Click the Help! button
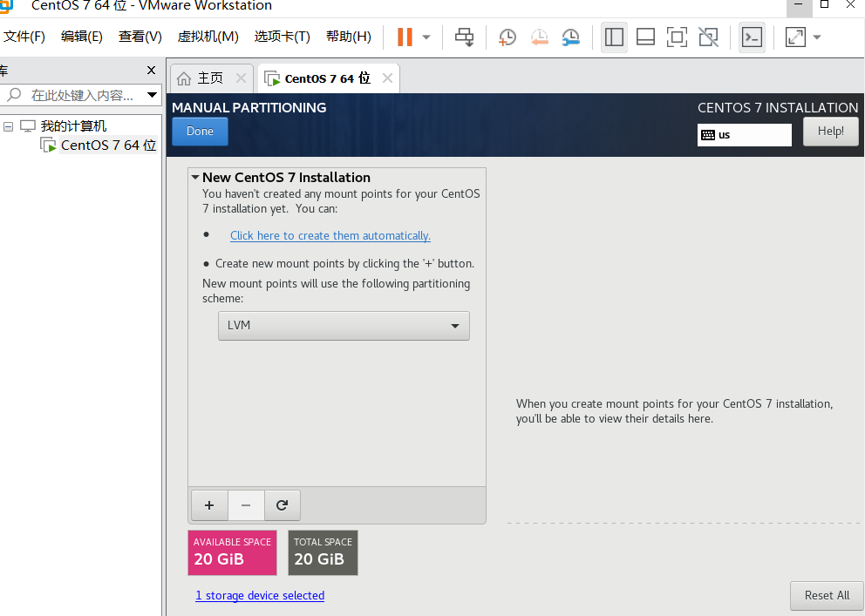This screenshot has width=865, height=616. click(830, 132)
